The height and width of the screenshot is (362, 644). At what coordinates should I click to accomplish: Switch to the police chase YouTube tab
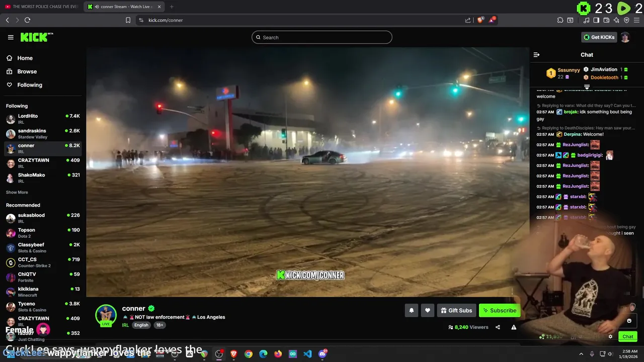coord(41,7)
